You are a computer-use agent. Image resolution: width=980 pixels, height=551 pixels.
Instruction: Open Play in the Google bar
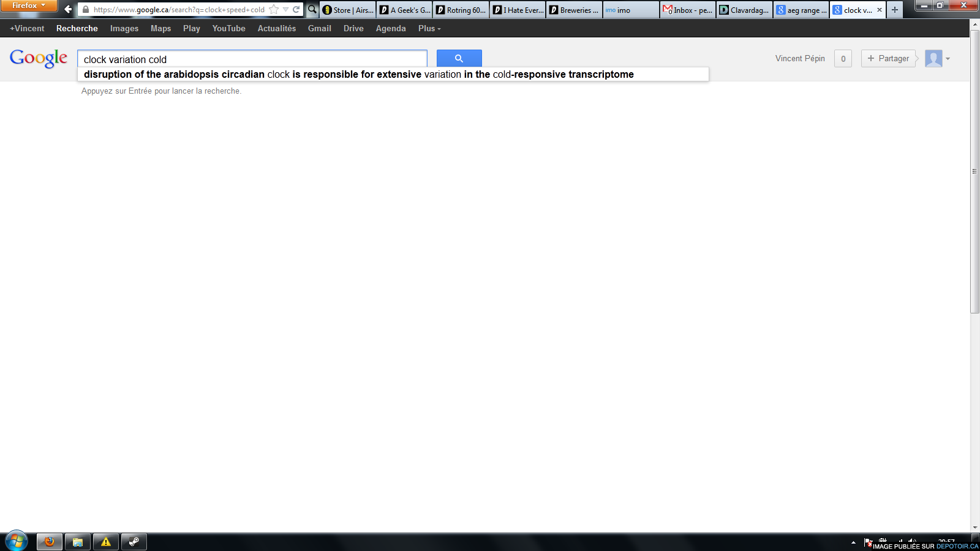click(x=192, y=28)
